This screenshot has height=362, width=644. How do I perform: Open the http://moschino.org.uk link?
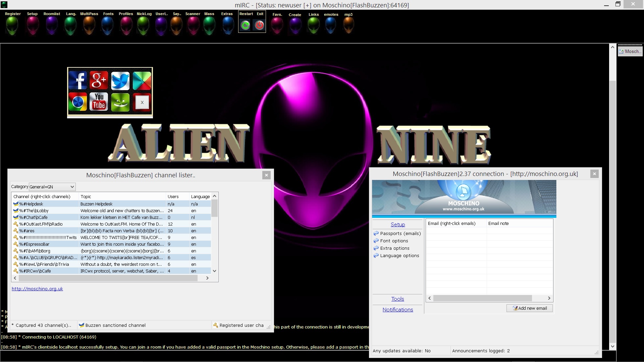click(37, 289)
